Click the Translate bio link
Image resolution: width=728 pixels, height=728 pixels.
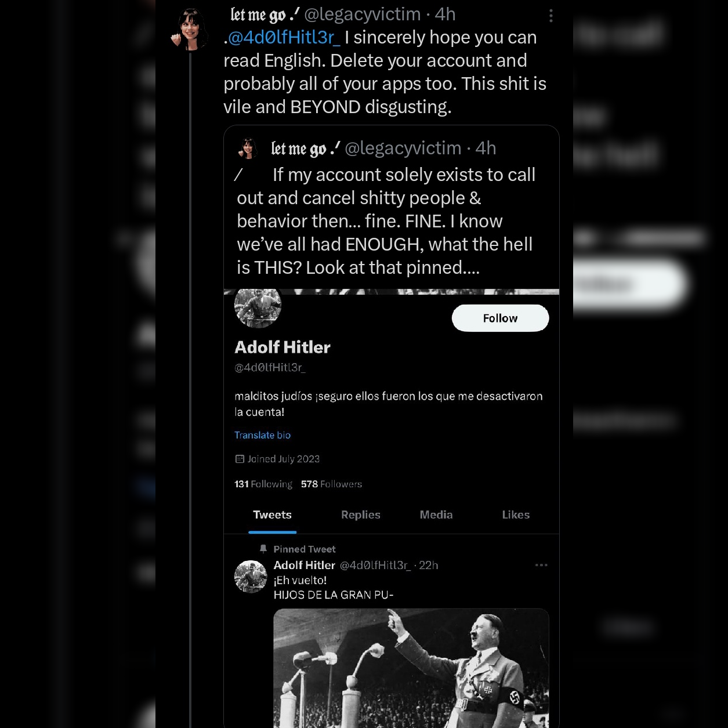coord(262,435)
